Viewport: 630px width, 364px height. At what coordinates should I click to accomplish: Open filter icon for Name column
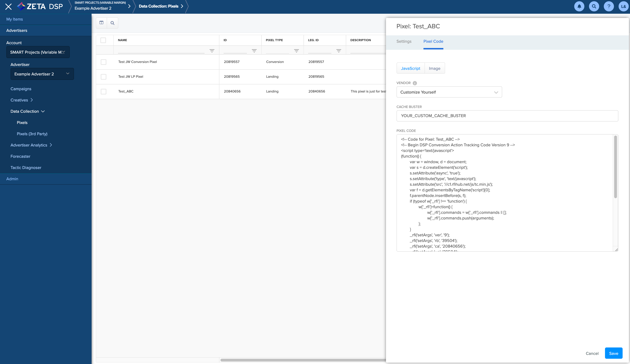(x=212, y=51)
